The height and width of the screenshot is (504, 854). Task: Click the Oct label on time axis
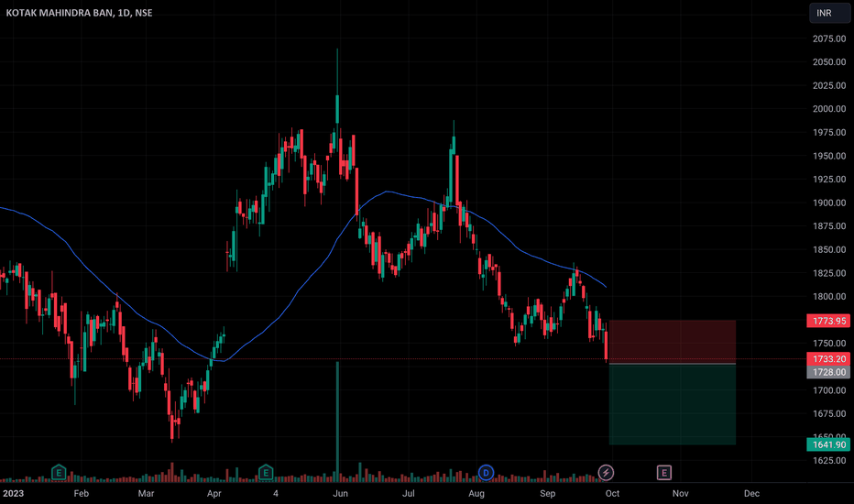pyautogui.click(x=612, y=493)
